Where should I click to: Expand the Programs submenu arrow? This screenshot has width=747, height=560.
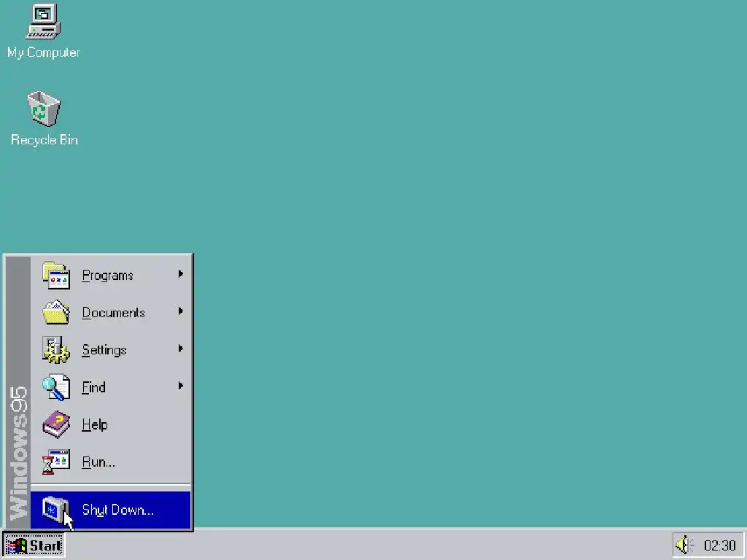(x=181, y=274)
